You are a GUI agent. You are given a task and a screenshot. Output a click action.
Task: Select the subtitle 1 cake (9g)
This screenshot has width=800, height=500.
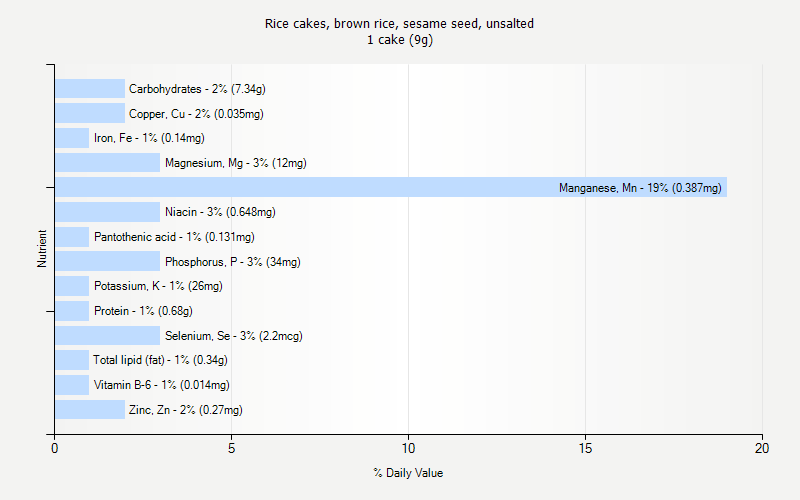click(399, 40)
